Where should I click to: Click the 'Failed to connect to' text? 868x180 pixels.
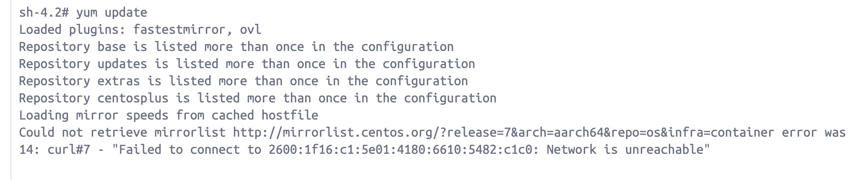click(189, 150)
